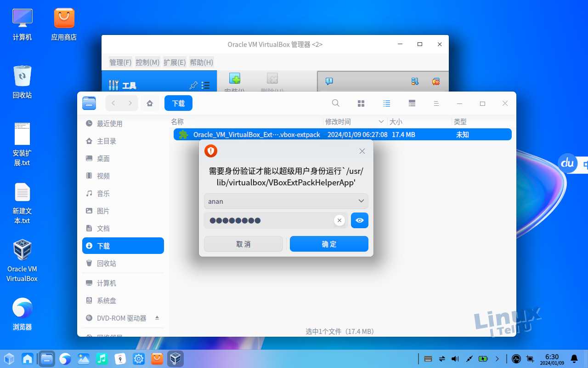This screenshot has width=588, height=368.
Task: Open the 修改时间 column sort dropdown
Action: pyautogui.click(x=381, y=121)
